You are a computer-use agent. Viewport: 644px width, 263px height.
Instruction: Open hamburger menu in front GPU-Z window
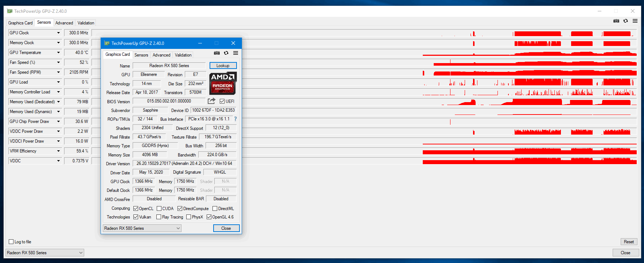coord(236,53)
